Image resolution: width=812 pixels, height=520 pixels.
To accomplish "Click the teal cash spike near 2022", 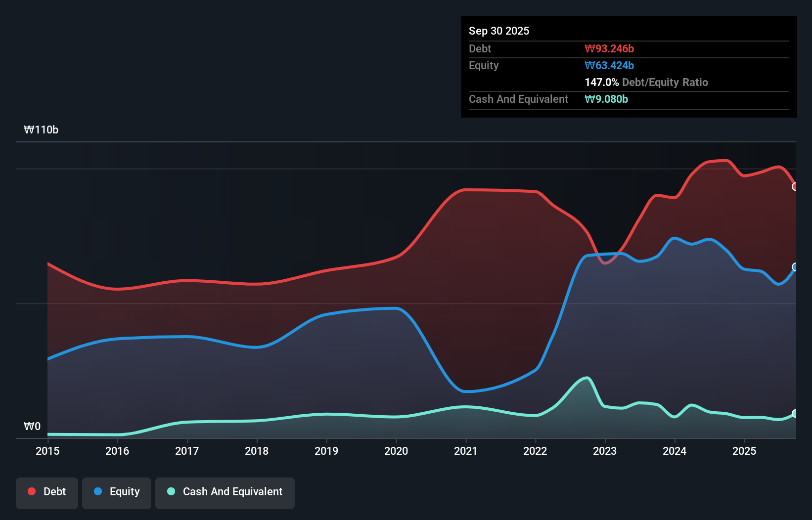I will 586,378.
